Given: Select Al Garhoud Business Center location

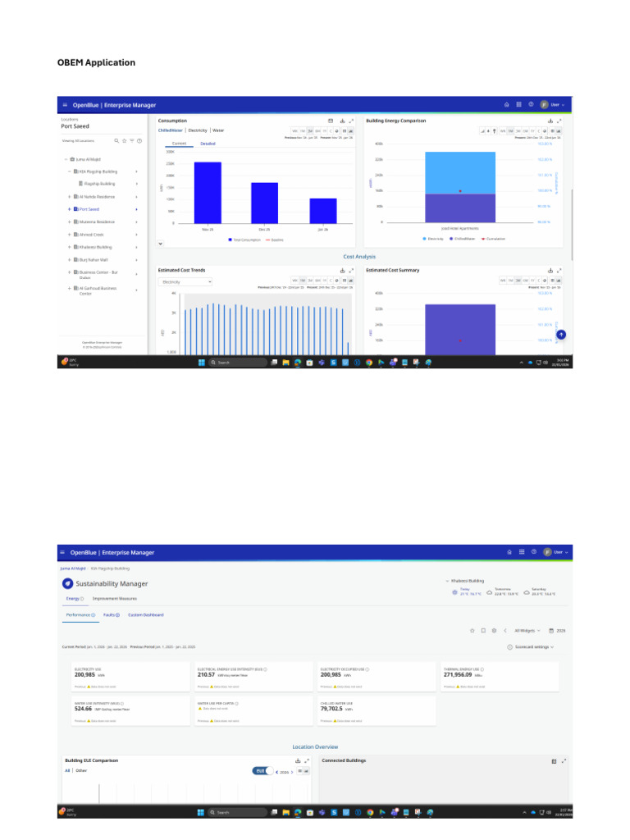Looking at the screenshot, I should [x=98, y=291].
